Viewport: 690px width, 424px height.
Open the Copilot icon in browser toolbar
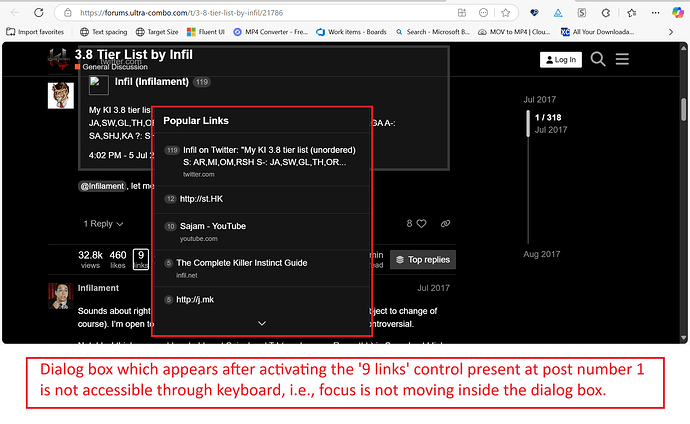tap(678, 13)
